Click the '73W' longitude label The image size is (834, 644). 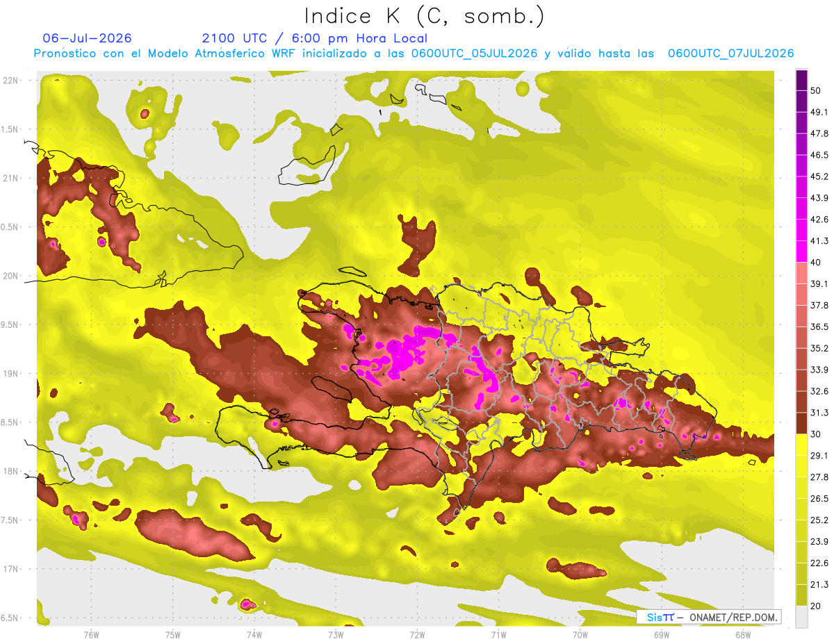(x=335, y=634)
